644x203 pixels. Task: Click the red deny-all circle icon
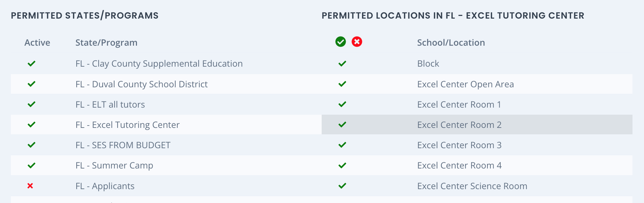pos(357,42)
